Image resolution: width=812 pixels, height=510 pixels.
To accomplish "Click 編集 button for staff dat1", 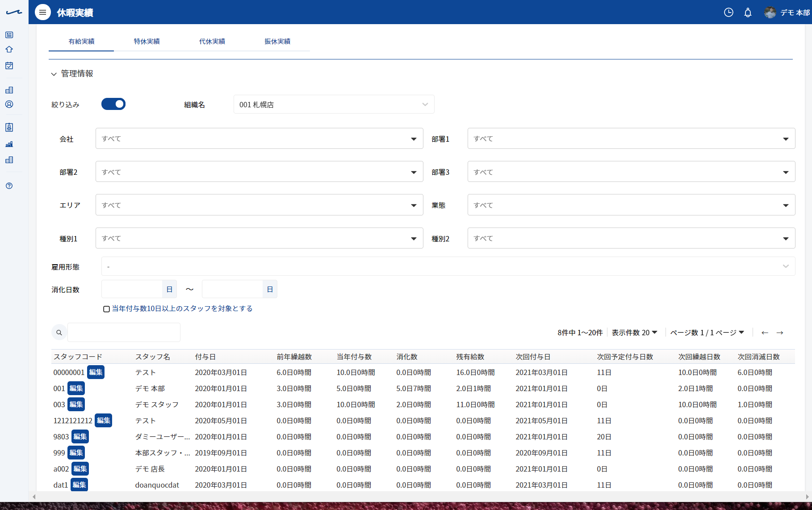I will point(79,485).
